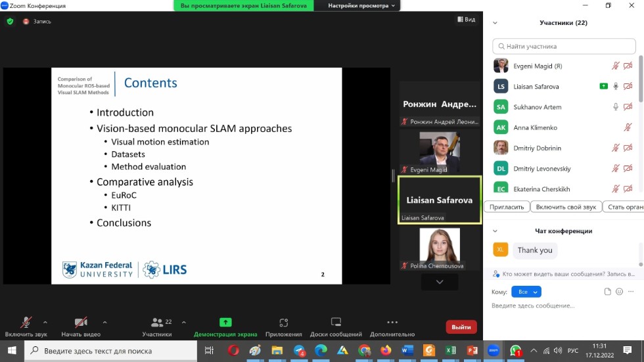Screen dimensions: 644x362
Task: Click the file attachment icon in chat
Action: click(x=608, y=292)
